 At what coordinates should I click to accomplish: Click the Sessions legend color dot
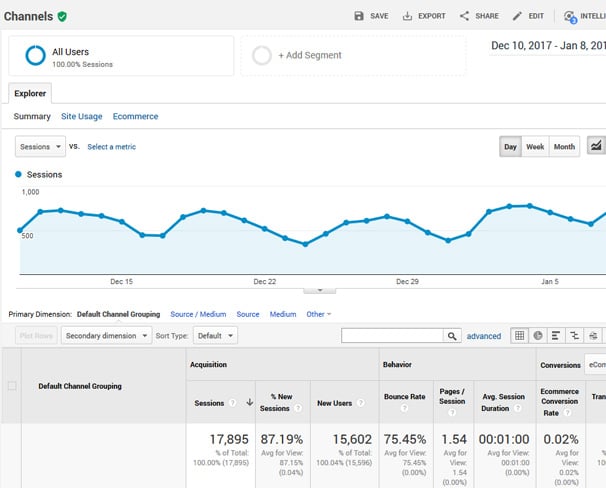(x=18, y=174)
